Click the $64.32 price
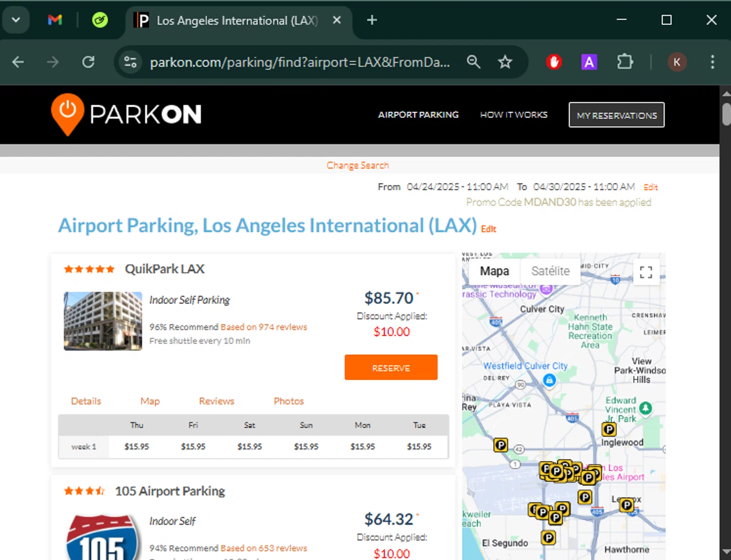731x560 pixels. point(389,519)
